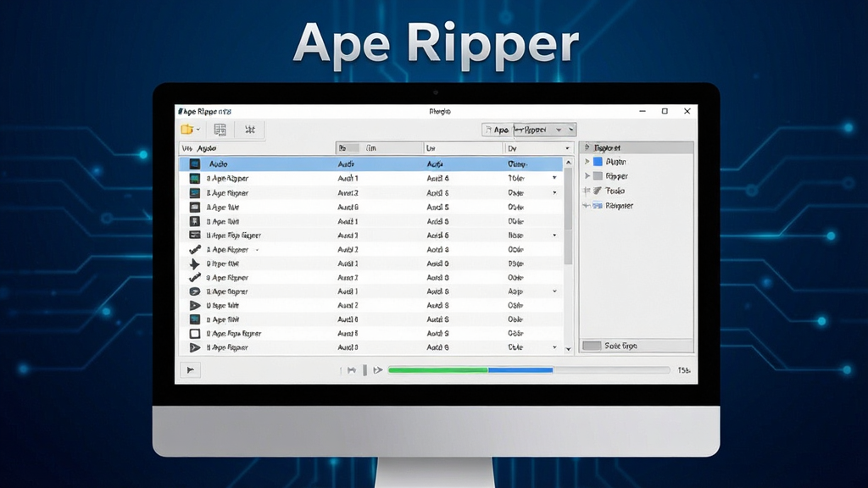Open the 'Dv' column header dropdown arrow
The width and height of the screenshot is (868, 488).
click(567, 148)
